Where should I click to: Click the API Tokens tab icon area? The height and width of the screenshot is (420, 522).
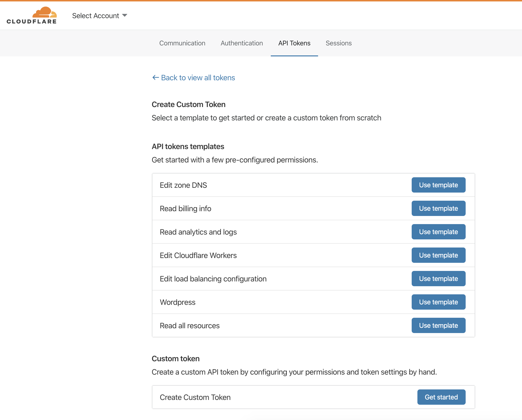(294, 43)
